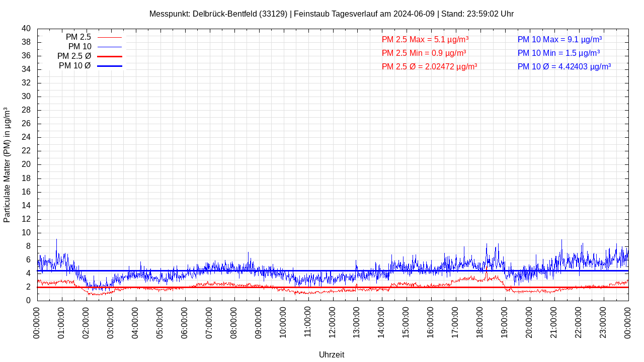The image size is (644, 362).
Task: Click the Particulate Matter y-axis label
Action: pos(7,165)
